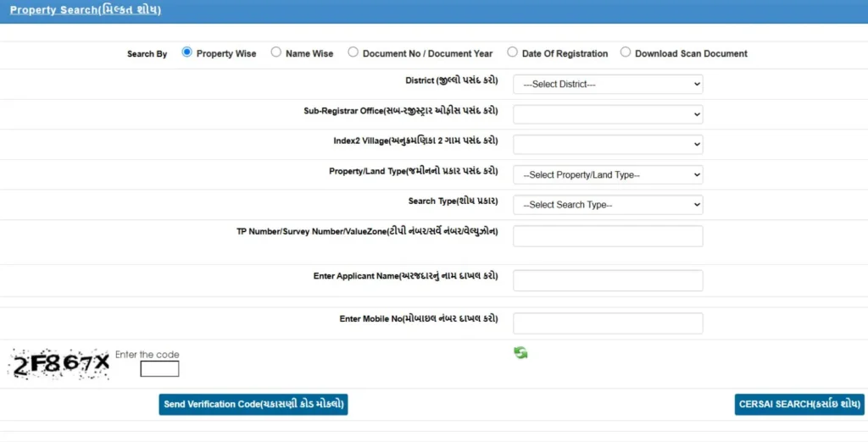The height and width of the screenshot is (442, 868).
Task: Select the Property Wise radio button
Action: coord(187,52)
